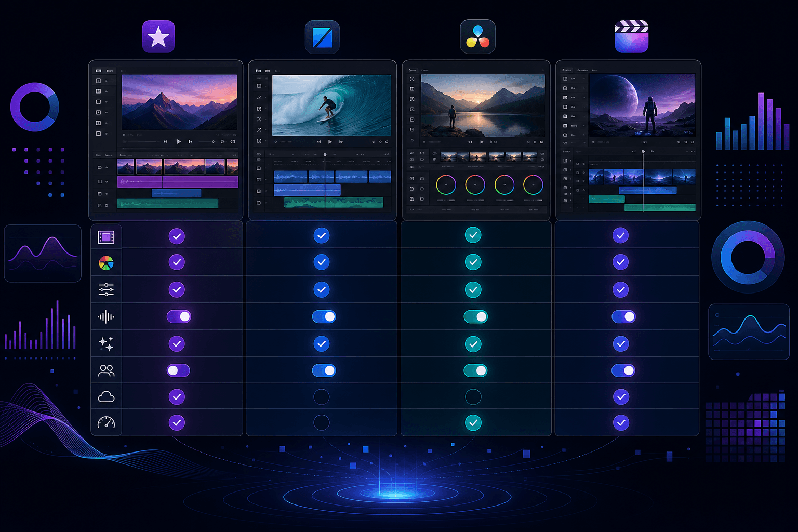Viewport: 798px width, 532px height.
Task: Select the sparkles effects feature icon
Action: pyautogui.click(x=106, y=343)
